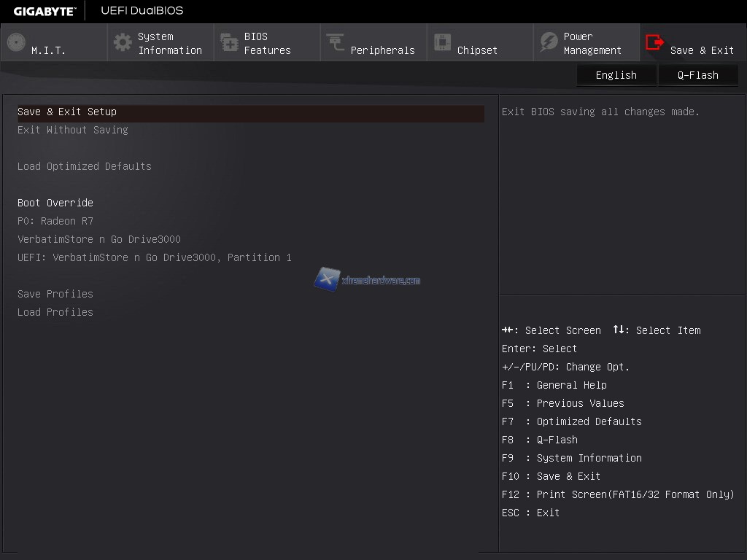Choose Exit Without Saving
Viewport: 747px width, 560px height.
tap(73, 130)
